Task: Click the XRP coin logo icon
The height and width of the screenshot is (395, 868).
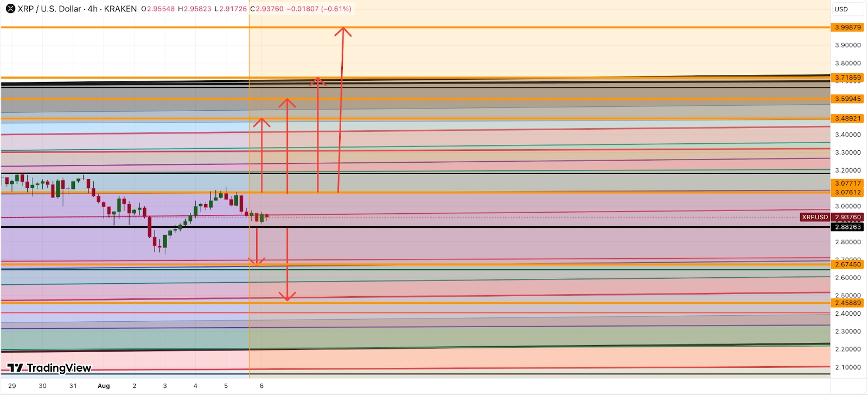Action: coord(10,9)
